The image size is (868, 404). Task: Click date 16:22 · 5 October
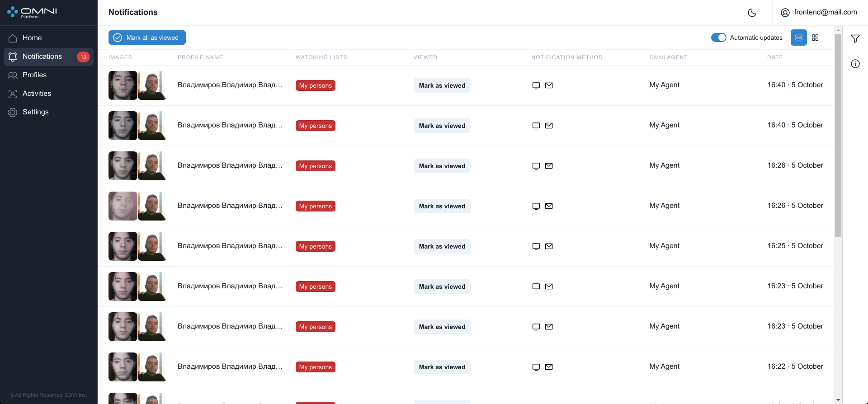pos(795,366)
